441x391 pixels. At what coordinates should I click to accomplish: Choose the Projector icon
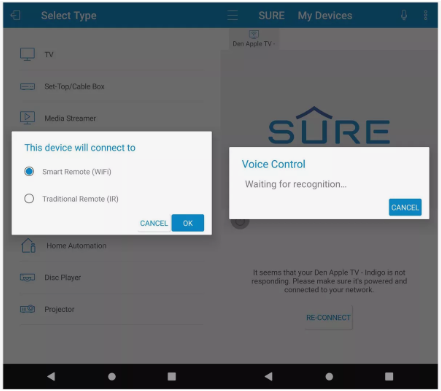click(27, 309)
